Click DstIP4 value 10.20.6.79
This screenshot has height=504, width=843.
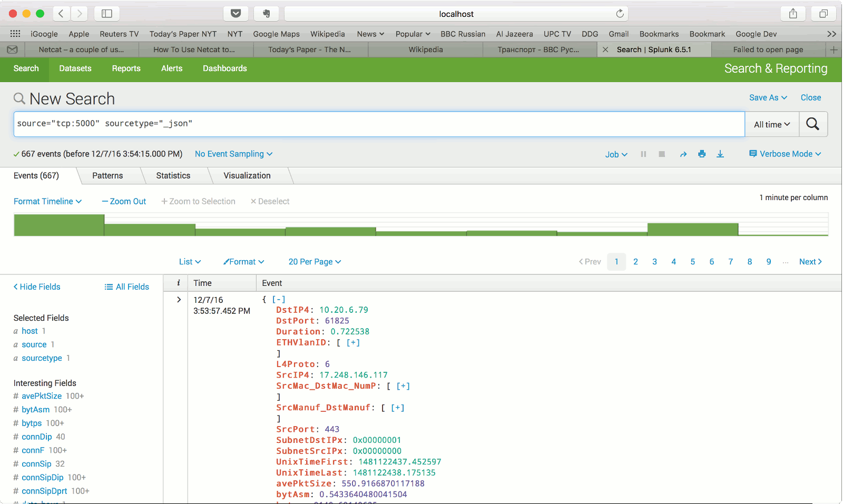[344, 310]
